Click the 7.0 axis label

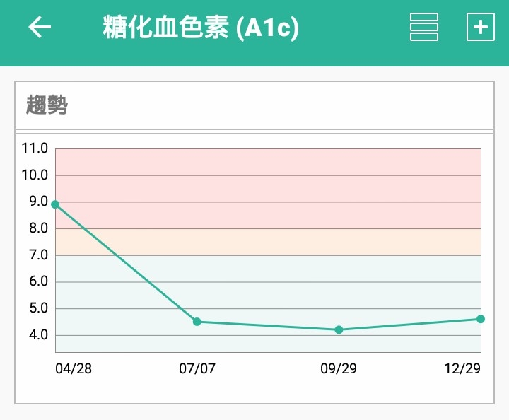pyautogui.click(x=38, y=255)
